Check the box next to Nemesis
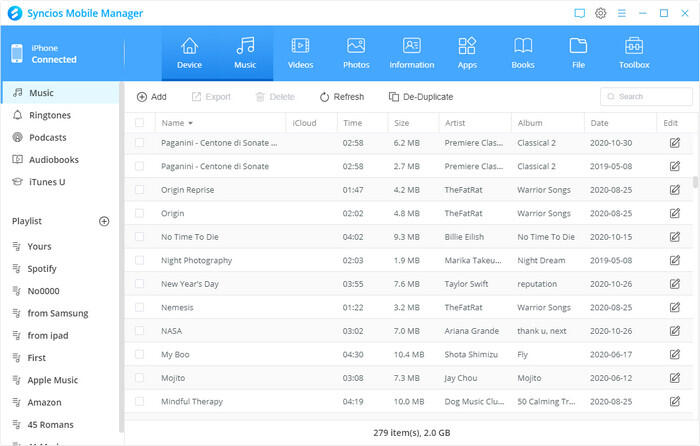This screenshot has height=446, width=700. [139, 307]
